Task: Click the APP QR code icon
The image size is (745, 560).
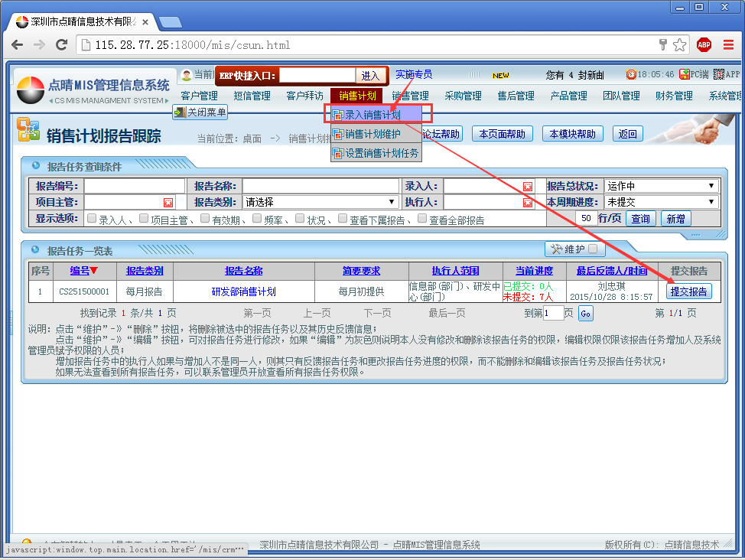Action: pyautogui.click(x=718, y=74)
